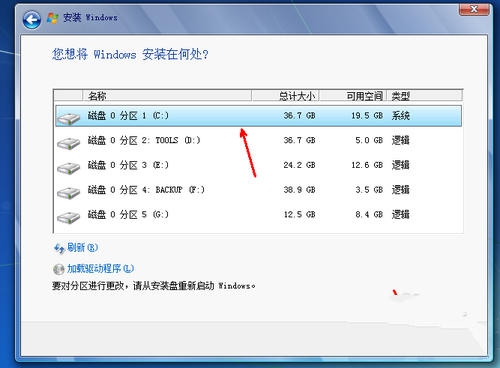Image resolution: width=500 pixels, height=368 pixels.
Task: Open the 加载驱动程序(L) link
Action: click(x=100, y=269)
